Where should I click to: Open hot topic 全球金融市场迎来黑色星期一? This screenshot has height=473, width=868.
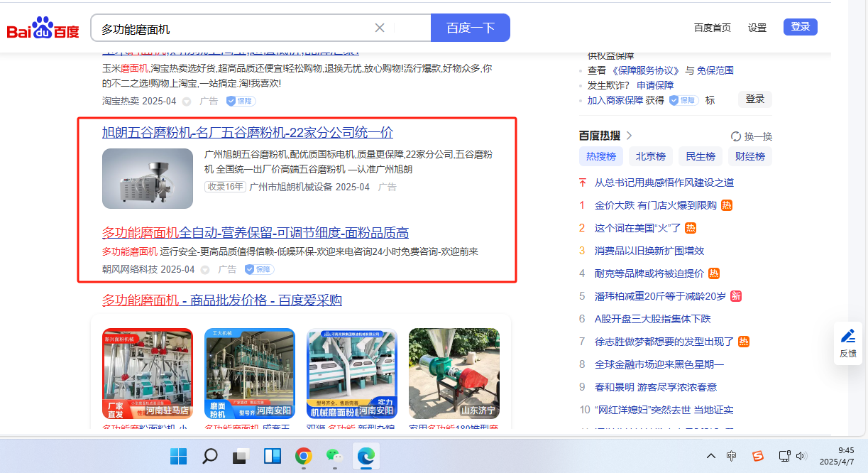pyautogui.click(x=659, y=364)
